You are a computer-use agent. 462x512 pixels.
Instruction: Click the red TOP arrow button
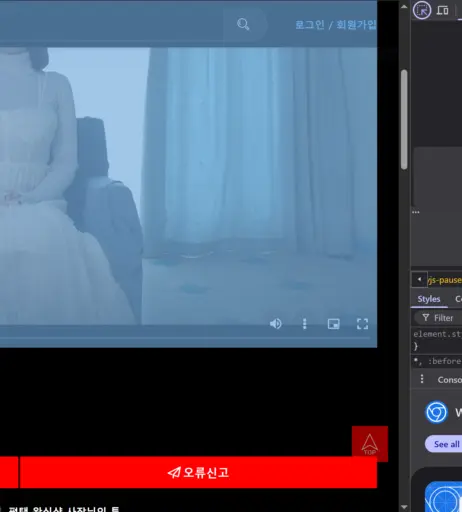[x=370, y=444]
